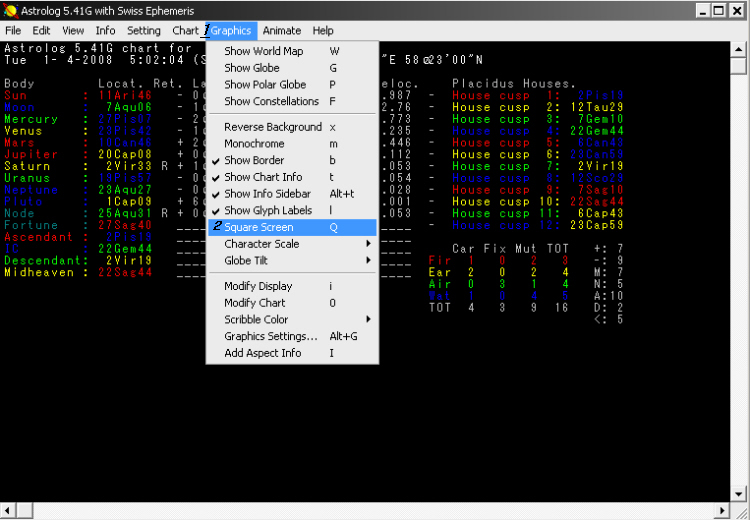This screenshot has height=520, width=750.
Task: Uncheck Show Info Sidebar option
Action: pyautogui.click(x=292, y=194)
